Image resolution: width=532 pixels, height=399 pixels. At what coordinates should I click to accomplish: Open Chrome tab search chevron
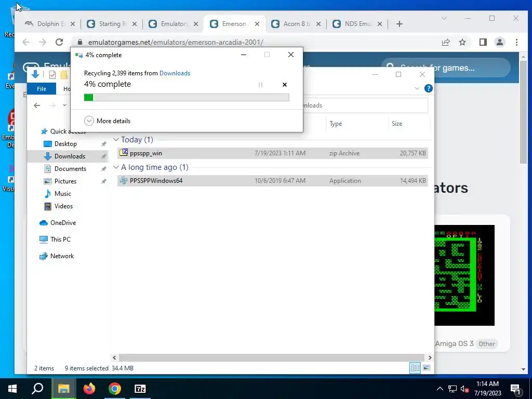pyautogui.click(x=444, y=18)
